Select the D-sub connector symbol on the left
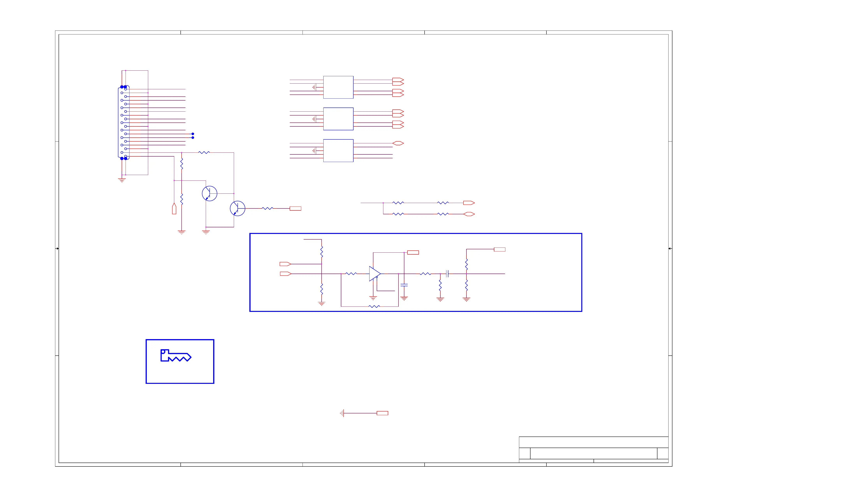 (123, 123)
